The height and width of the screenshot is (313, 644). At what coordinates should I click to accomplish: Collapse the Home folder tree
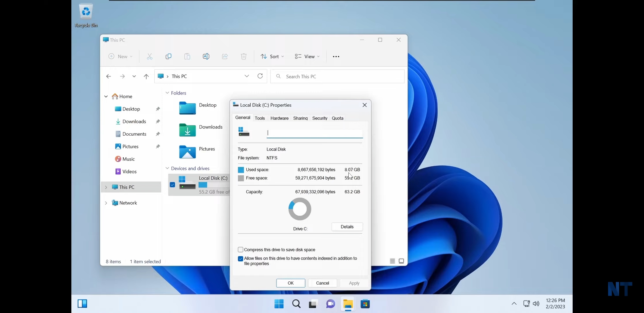(106, 97)
